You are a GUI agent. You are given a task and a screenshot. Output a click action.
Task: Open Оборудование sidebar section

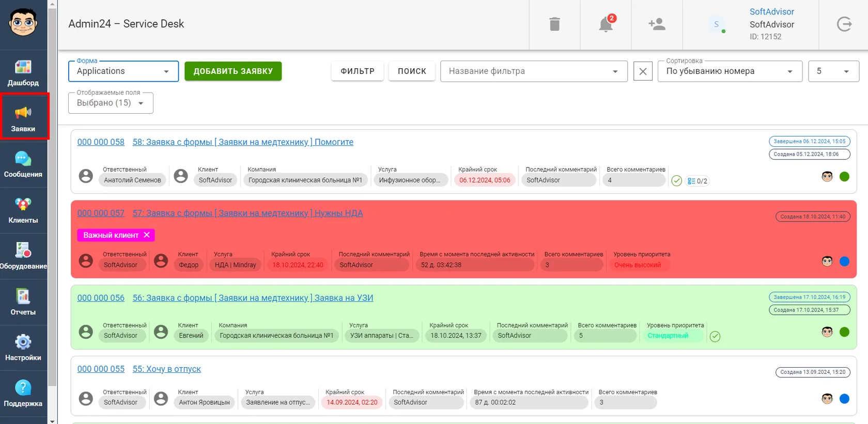point(23,256)
